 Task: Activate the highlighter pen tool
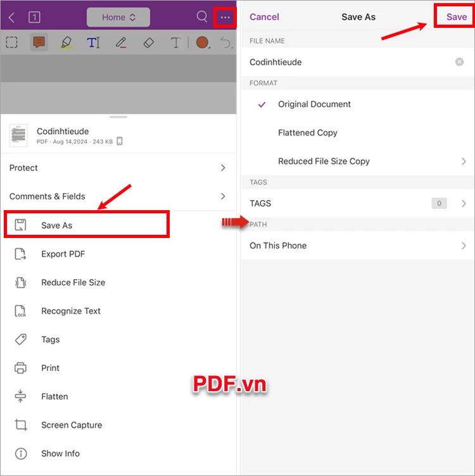click(x=66, y=42)
